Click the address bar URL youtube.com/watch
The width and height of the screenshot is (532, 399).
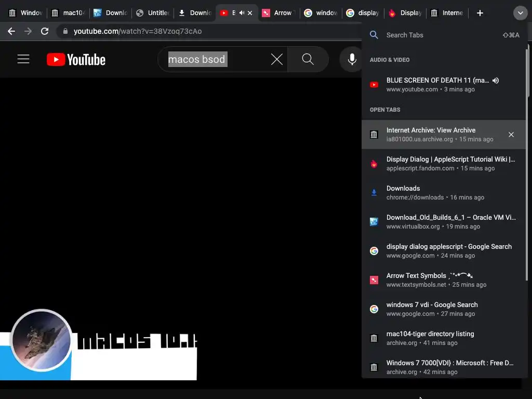pyautogui.click(x=138, y=31)
